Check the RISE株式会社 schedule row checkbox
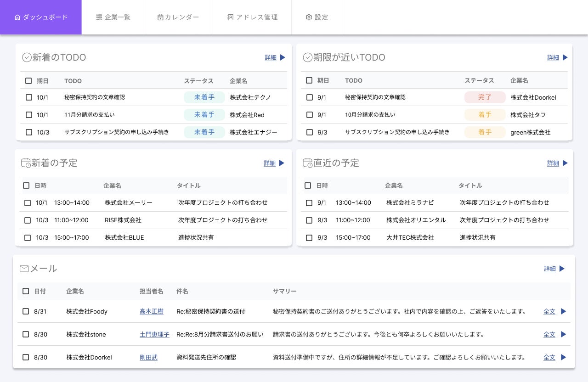The image size is (588, 382). (x=28, y=220)
